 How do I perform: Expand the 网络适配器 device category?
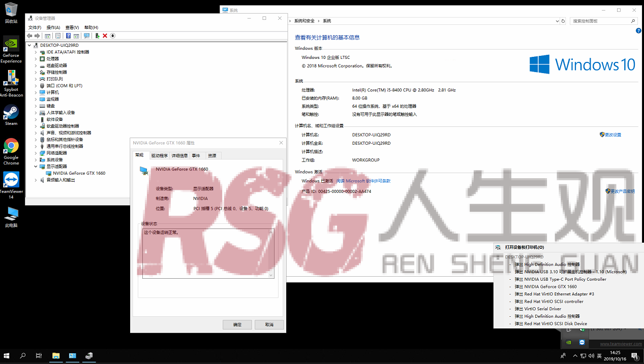pos(36,153)
